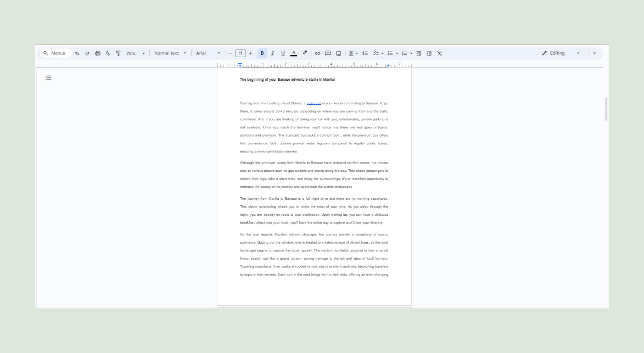Toggle Bold formatting
644x353 pixels.
[262, 53]
